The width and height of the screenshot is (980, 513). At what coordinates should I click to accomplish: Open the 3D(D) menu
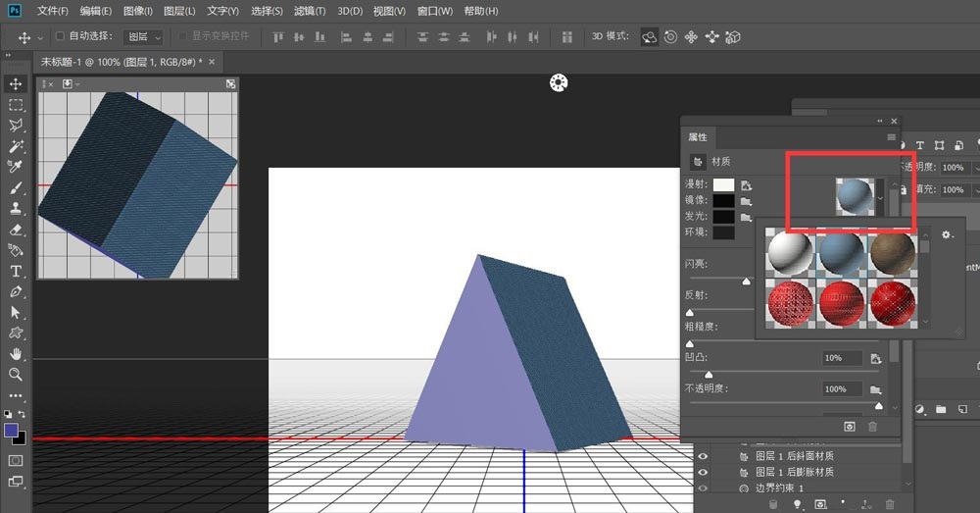[350, 11]
